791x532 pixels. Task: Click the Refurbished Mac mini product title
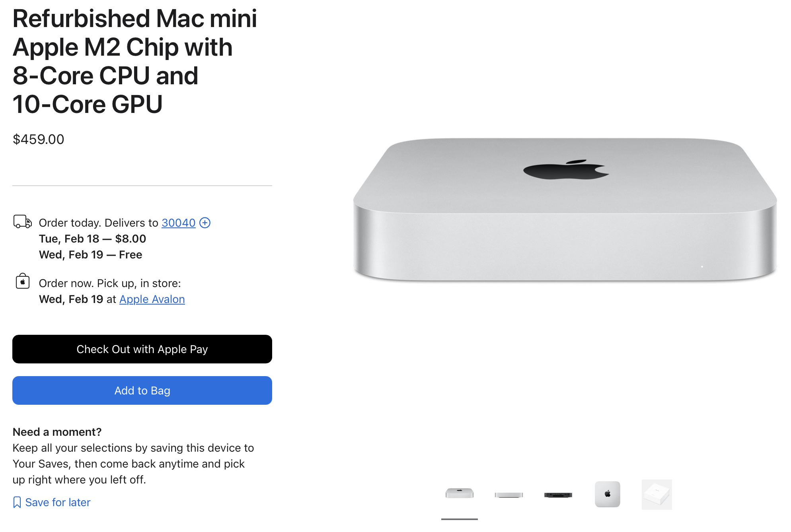pos(135,61)
